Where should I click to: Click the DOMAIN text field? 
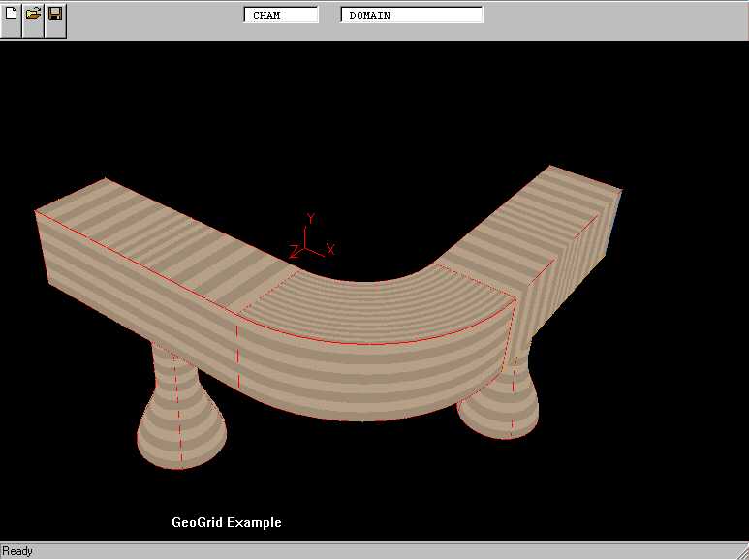point(411,16)
